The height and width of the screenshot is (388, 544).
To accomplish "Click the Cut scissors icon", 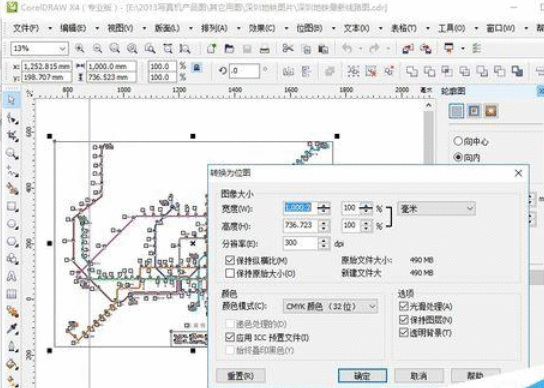I will [x=288, y=49].
